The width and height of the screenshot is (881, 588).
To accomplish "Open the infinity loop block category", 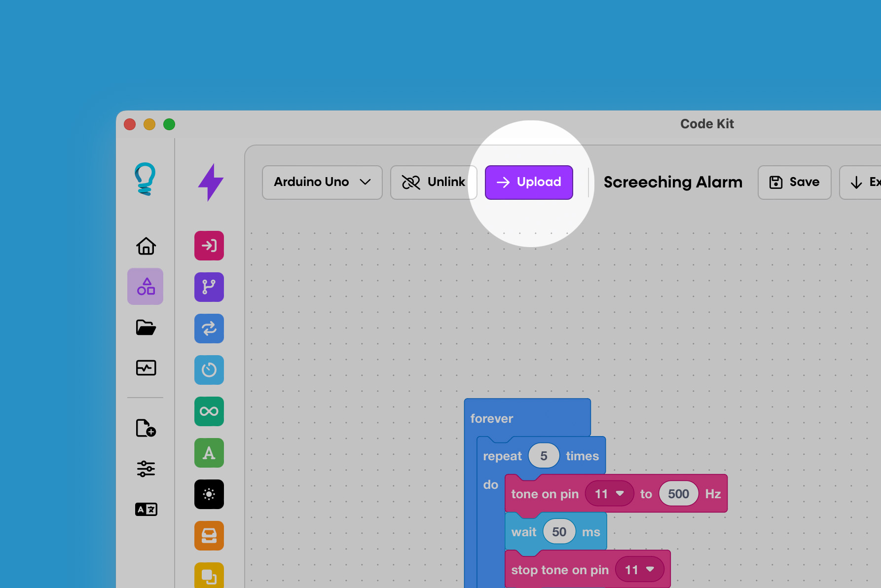I will pos(209,411).
